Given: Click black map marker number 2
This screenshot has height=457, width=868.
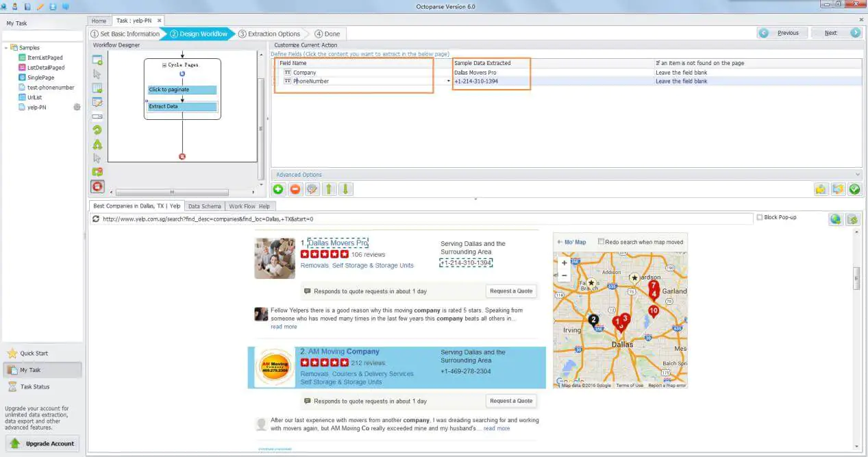Looking at the screenshot, I should tap(593, 320).
